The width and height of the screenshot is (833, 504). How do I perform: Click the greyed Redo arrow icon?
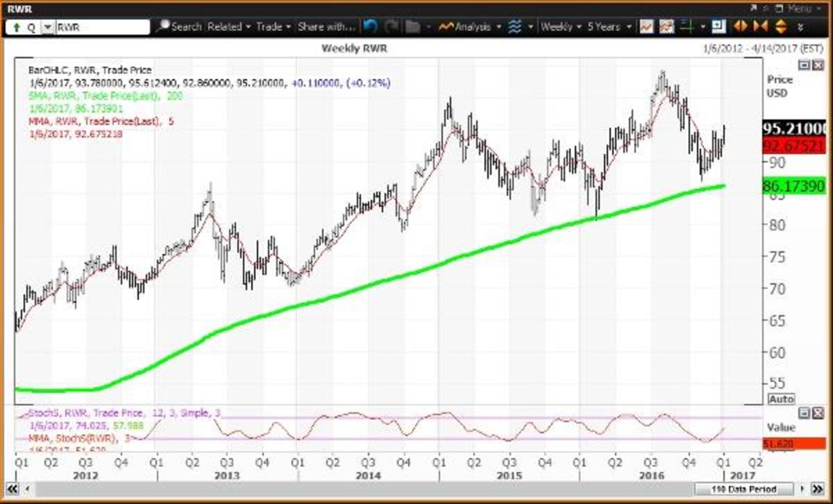pos(392,27)
